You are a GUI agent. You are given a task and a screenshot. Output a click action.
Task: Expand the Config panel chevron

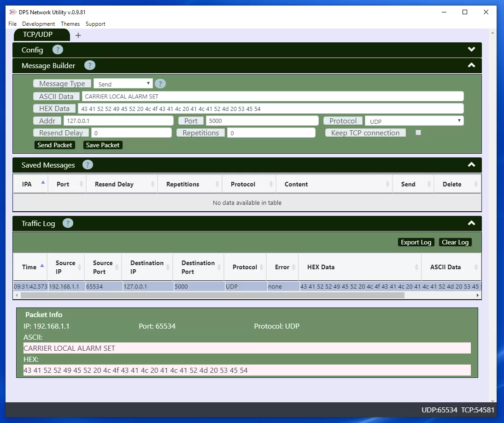471,49
